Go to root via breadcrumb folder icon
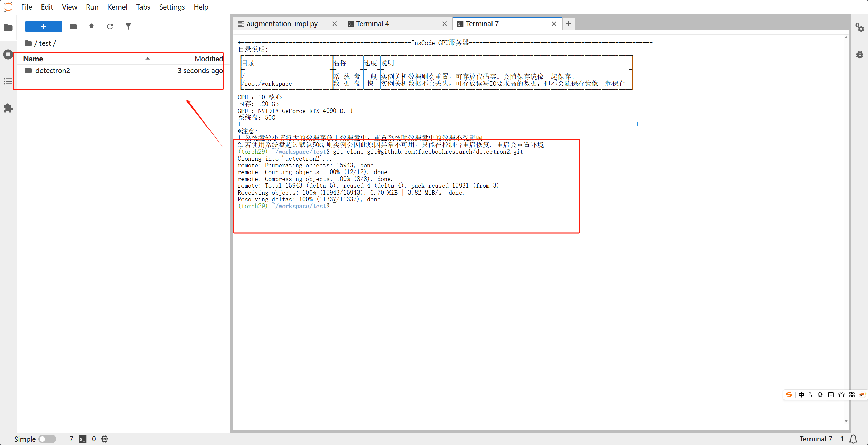Image resolution: width=868 pixels, height=445 pixels. pos(28,43)
